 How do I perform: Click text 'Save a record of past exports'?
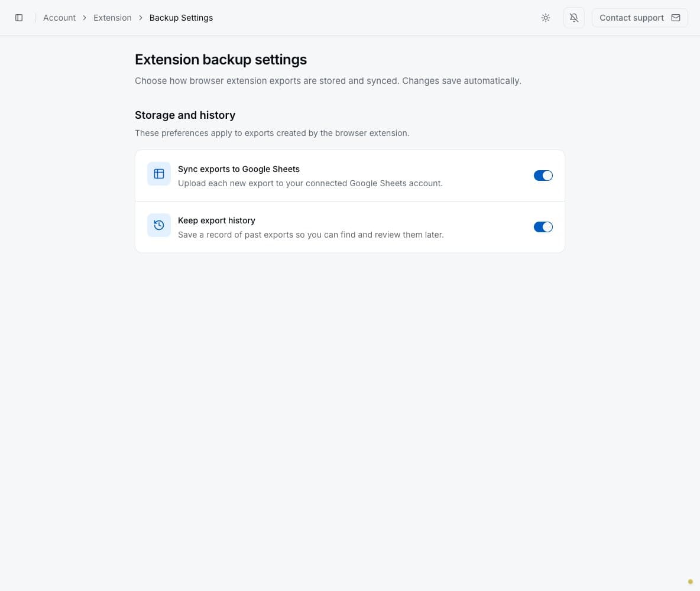(311, 235)
